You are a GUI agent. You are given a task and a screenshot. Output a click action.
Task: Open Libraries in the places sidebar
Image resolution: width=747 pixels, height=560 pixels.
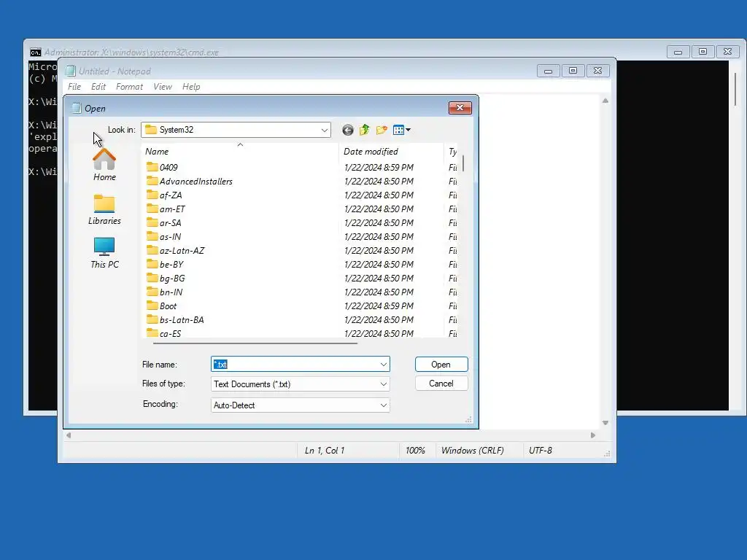[104, 209]
